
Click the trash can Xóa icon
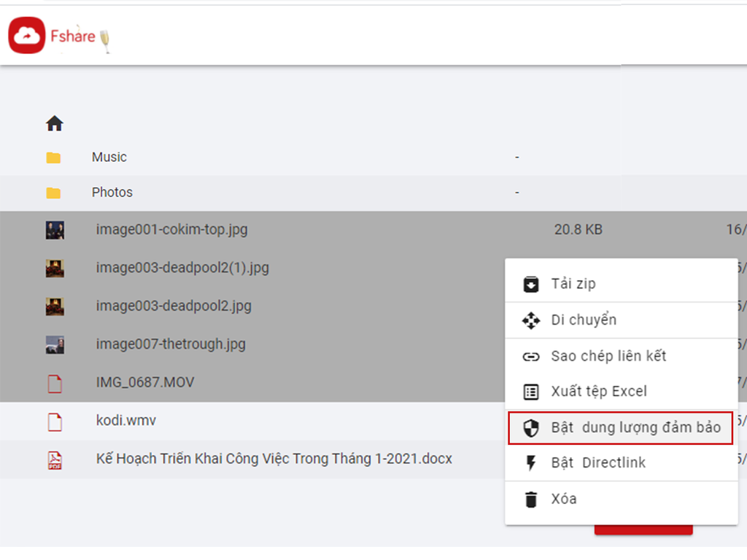click(531, 499)
